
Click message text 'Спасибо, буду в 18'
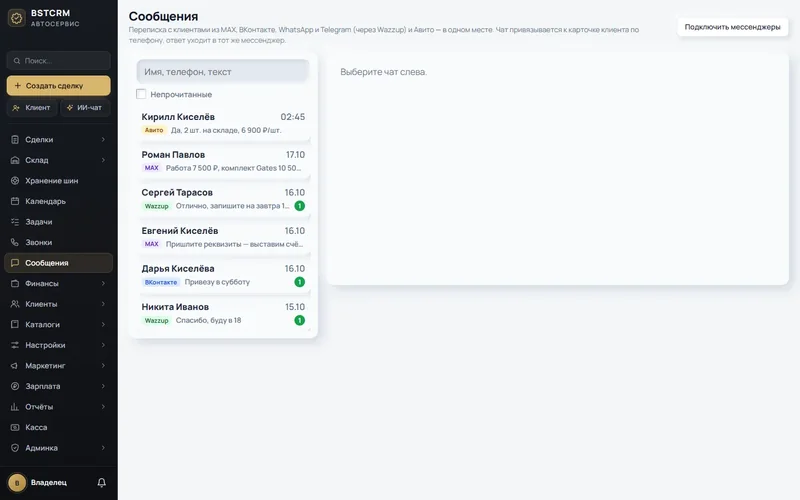click(208, 320)
